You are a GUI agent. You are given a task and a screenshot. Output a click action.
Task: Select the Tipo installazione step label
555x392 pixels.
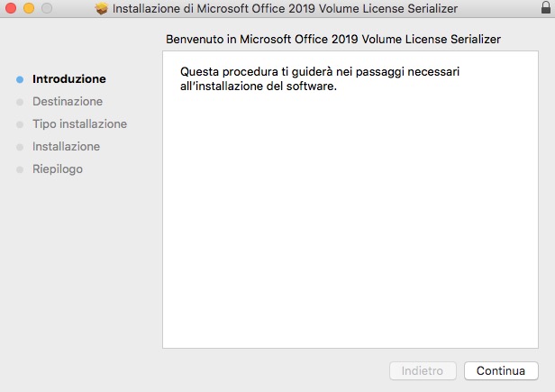79,124
